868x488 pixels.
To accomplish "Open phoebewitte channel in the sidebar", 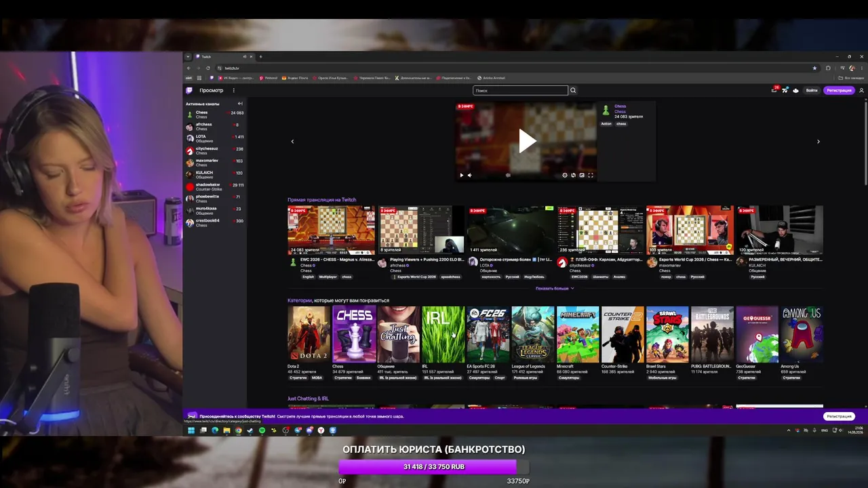I will coord(214,199).
